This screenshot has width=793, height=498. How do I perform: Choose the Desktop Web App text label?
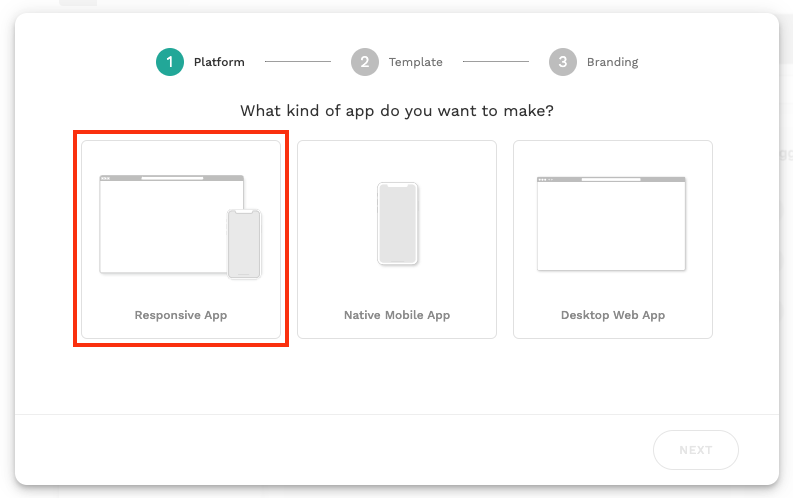point(613,315)
